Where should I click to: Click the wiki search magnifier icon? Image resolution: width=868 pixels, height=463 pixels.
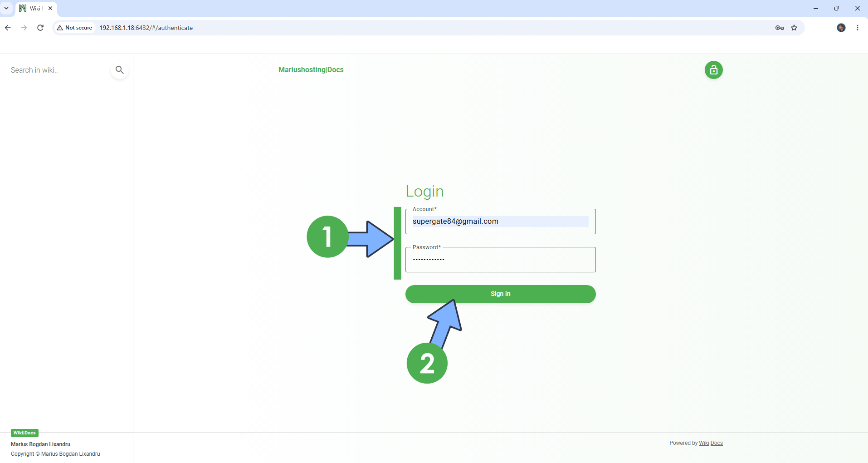click(120, 70)
